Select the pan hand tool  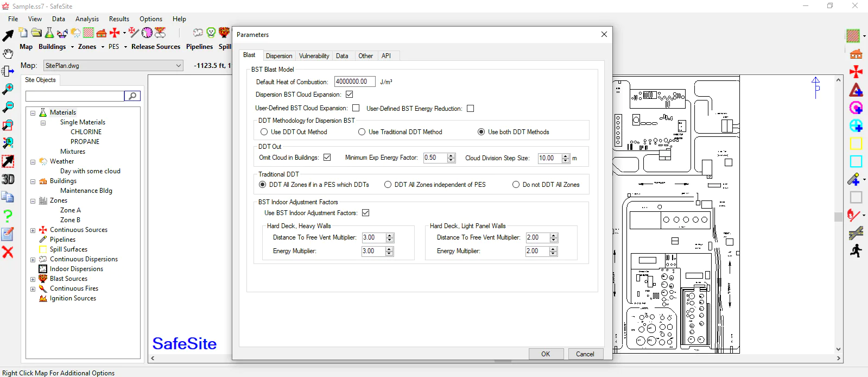click(8, 53)
